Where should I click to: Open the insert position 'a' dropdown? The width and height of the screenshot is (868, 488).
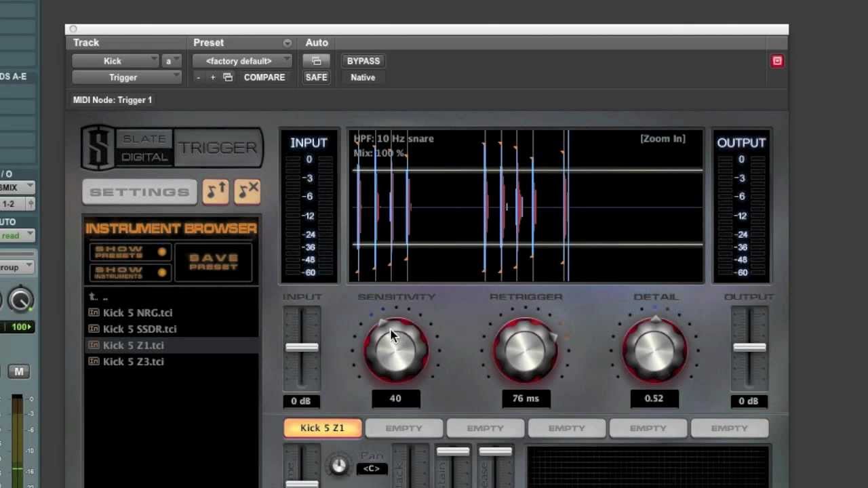point(172,61)
